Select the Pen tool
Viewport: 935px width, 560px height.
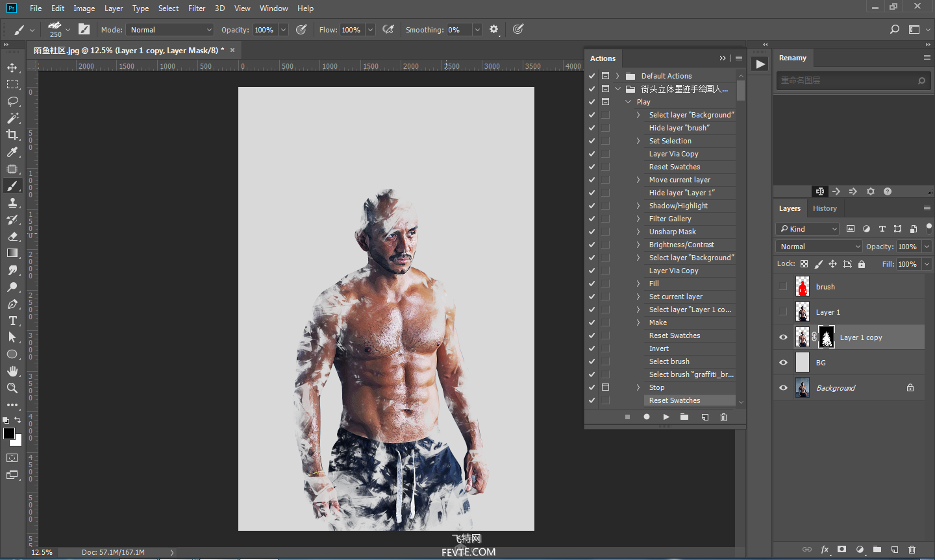pos(12,304)
